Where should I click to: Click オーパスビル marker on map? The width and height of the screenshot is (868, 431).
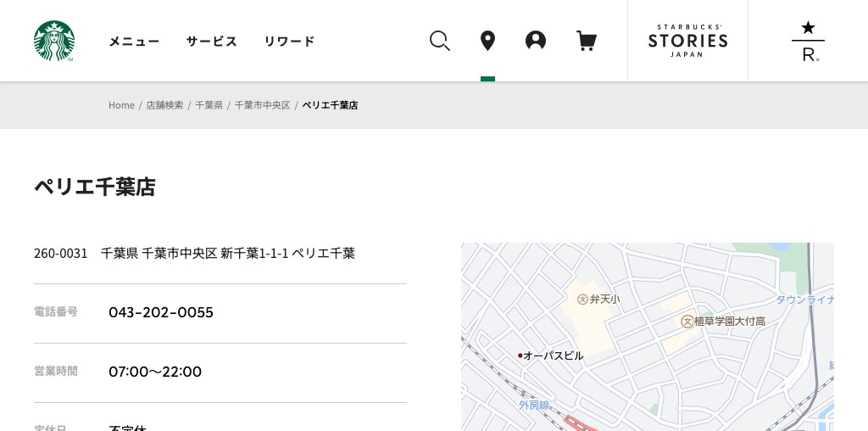tap(550, 355)
